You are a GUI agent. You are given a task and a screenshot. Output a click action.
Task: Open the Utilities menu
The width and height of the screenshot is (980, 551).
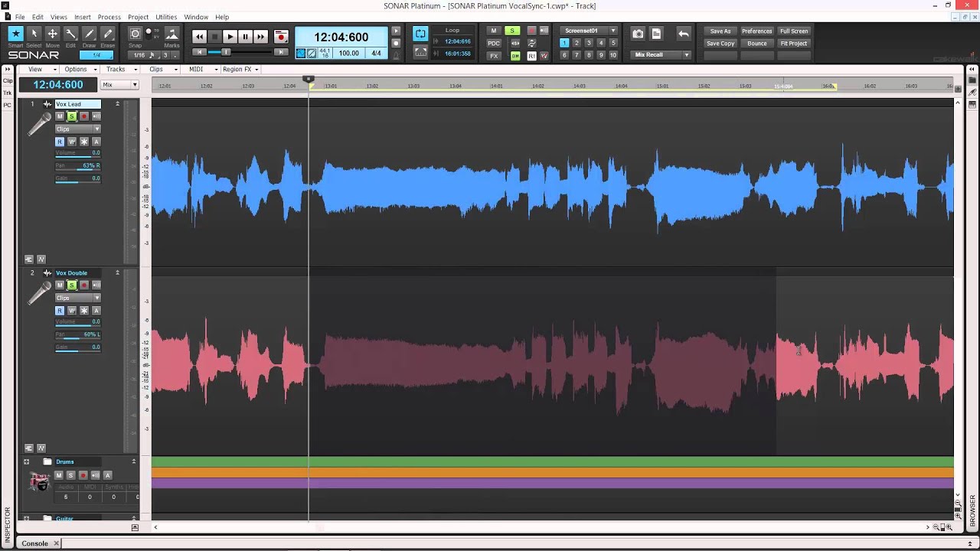[x=166, y=17]
